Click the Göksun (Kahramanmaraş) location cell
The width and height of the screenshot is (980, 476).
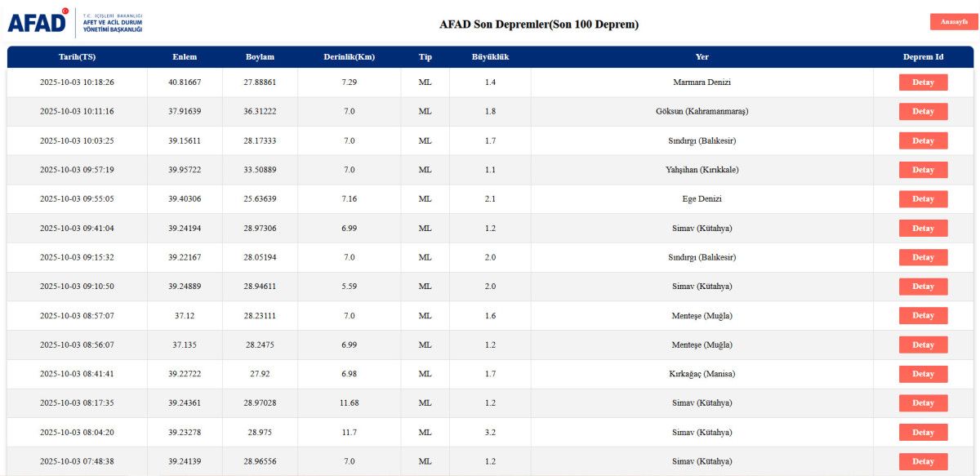(x=702, y=112)
